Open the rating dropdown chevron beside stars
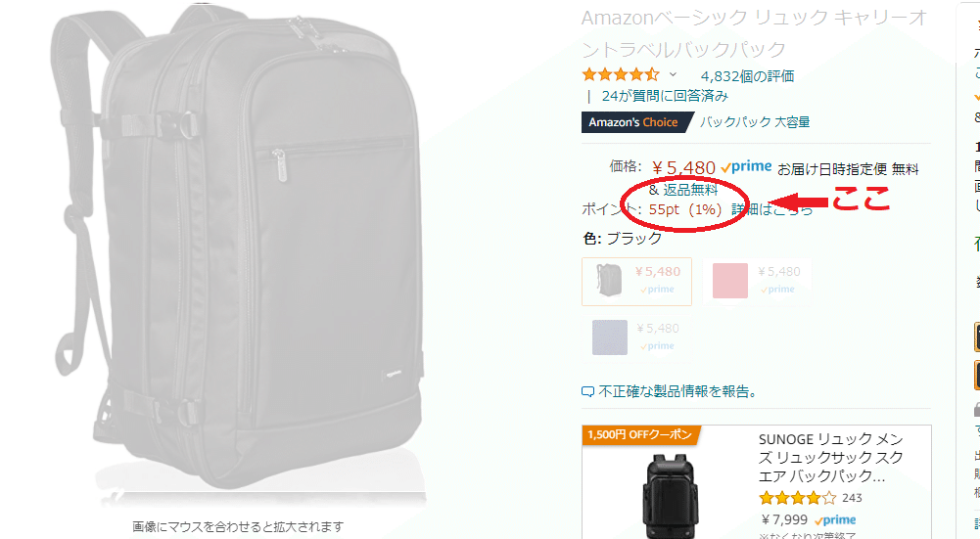The width and height of the screenshot is (980, 539). tap(673, 75)
